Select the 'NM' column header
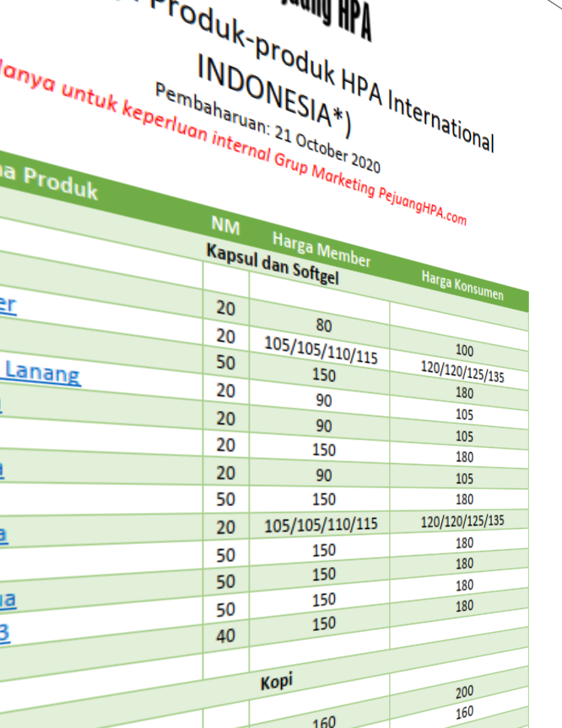562x728 pixels. 225,225
